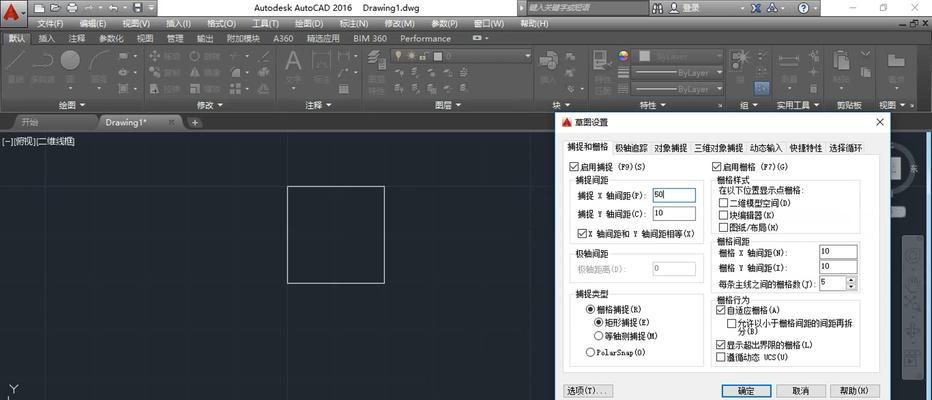
Task: Switch to the 对象捕捉 dialog tab
Action: pyautogui.click(x=670, y=147)
